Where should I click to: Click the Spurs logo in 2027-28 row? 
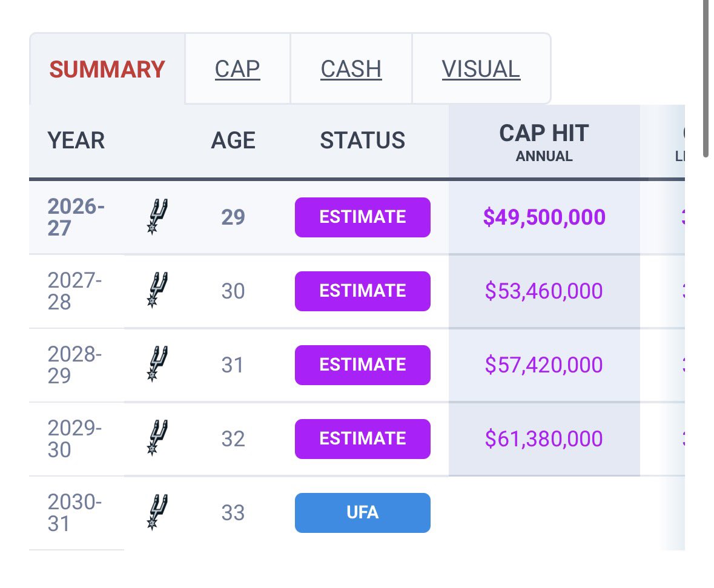tap(157, 291)
